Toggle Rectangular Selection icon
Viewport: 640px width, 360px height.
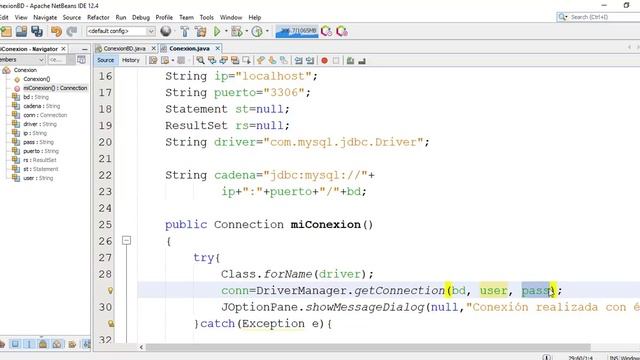click(x=247, y=61)
